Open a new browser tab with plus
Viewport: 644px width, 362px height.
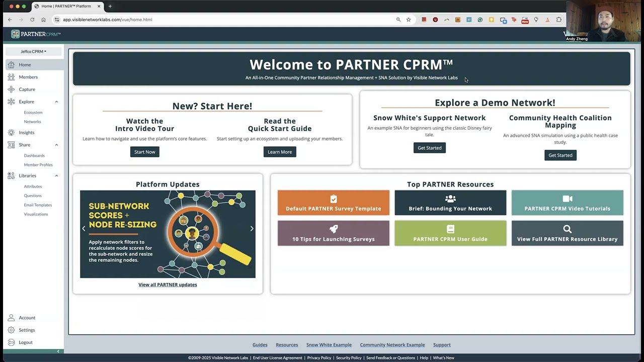coord(110,6)
